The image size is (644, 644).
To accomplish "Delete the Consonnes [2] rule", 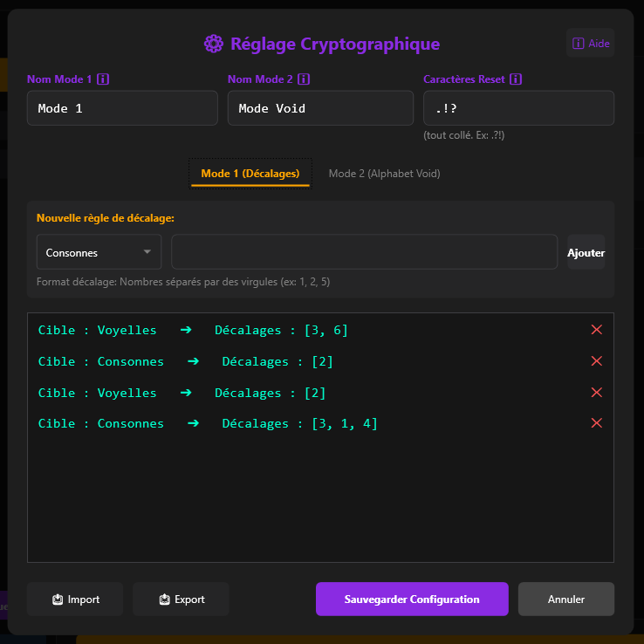I will point(597,361).
